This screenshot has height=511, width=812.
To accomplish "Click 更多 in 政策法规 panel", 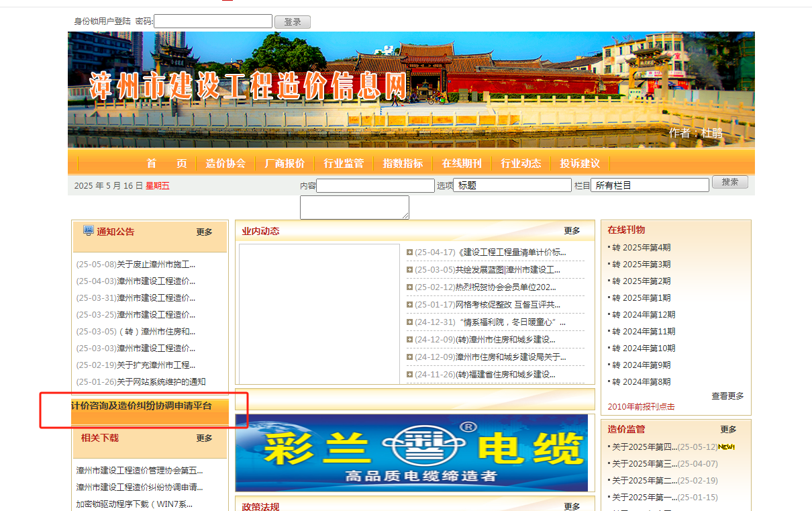I will pyautogui.click(x=572, y=507).
